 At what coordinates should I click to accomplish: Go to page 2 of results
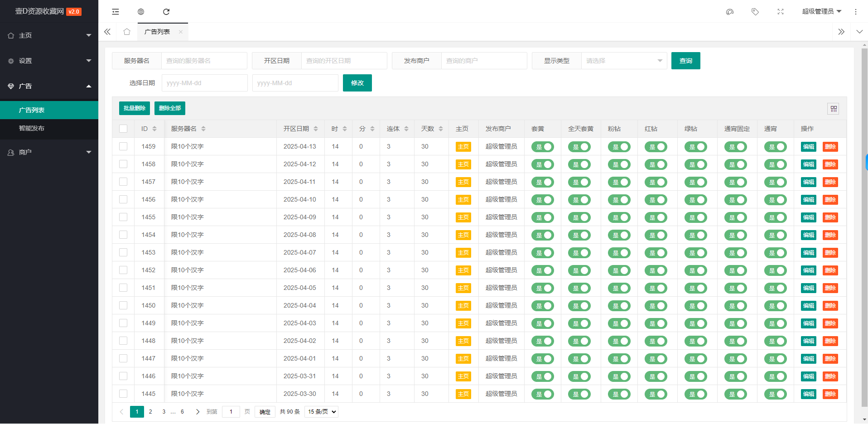(150, 412)
